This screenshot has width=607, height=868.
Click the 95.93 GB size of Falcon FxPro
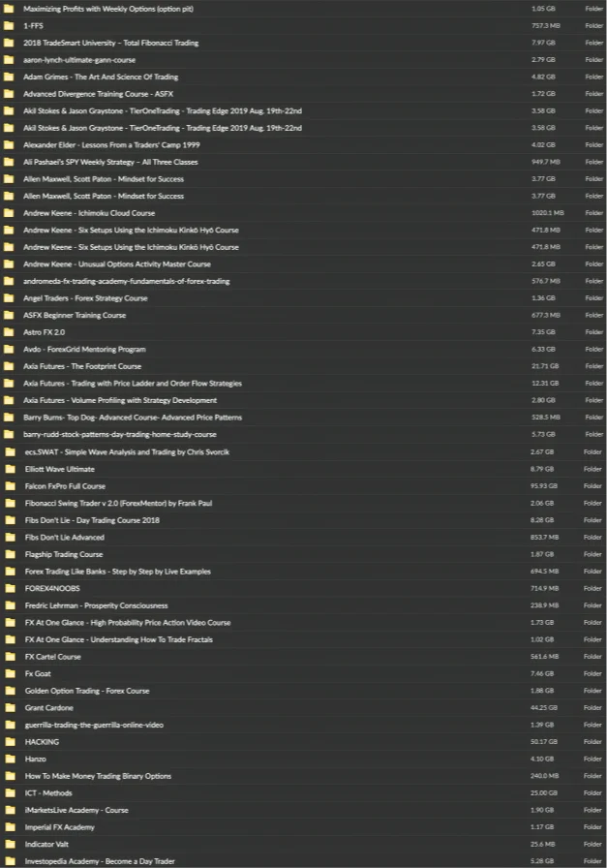click(543, 486)
